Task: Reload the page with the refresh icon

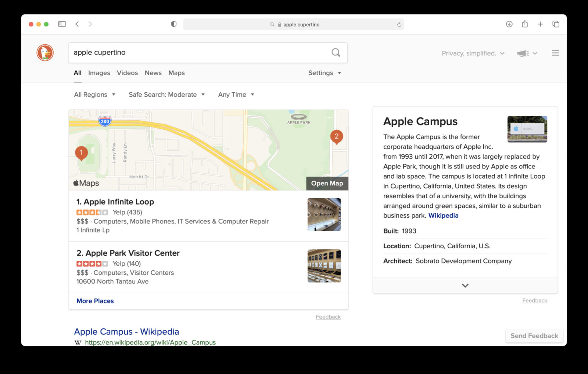Action: (399, 25)
